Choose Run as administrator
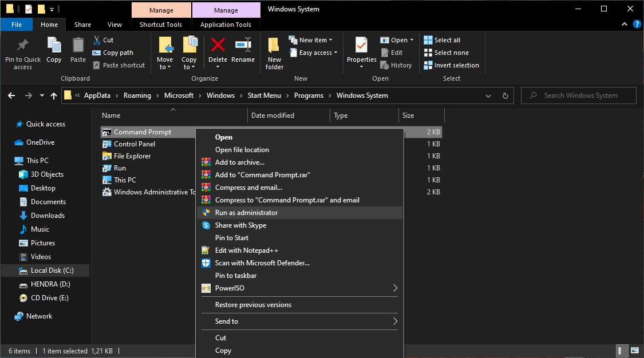The width and height of the screenshot is (644, 358). 300,212
